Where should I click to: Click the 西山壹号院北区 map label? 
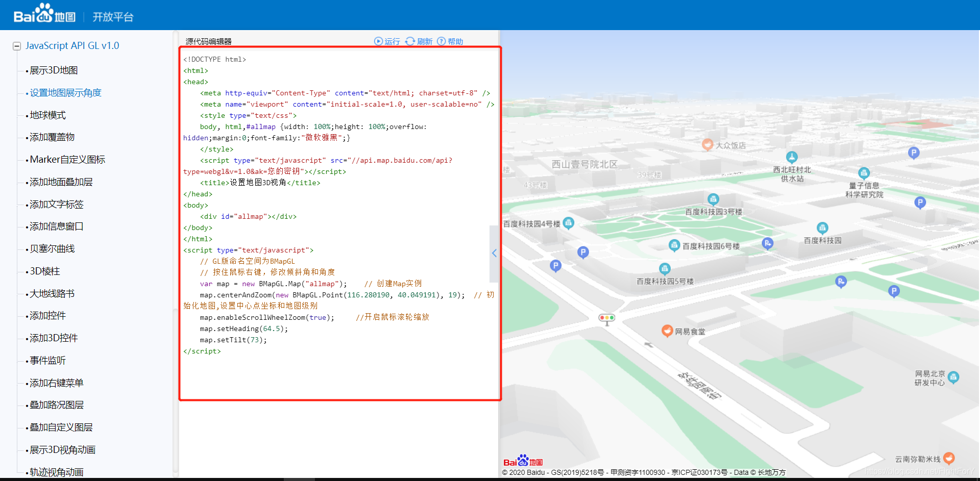pos(584,164)
